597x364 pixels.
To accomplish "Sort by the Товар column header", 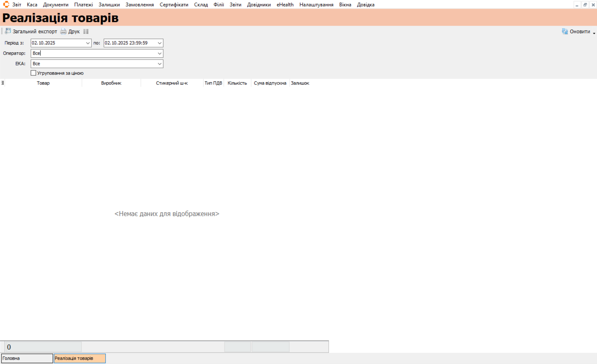I will (43, 83).
